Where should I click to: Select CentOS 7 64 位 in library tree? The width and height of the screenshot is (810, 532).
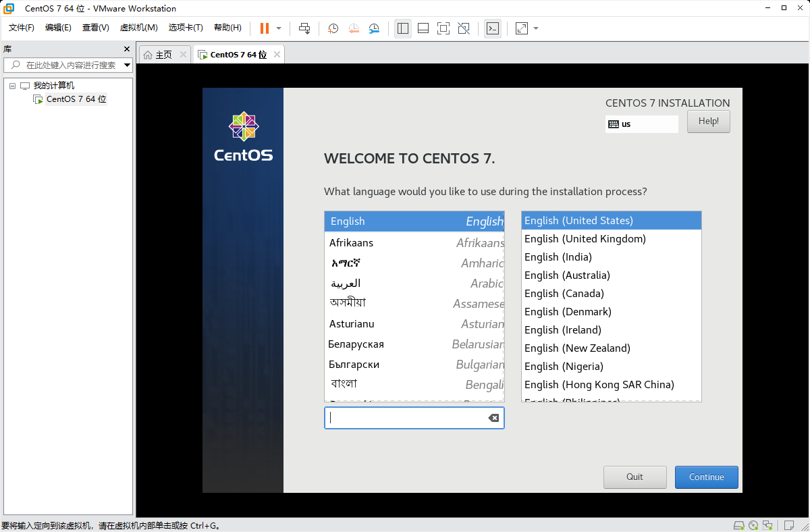coord(76,99)
